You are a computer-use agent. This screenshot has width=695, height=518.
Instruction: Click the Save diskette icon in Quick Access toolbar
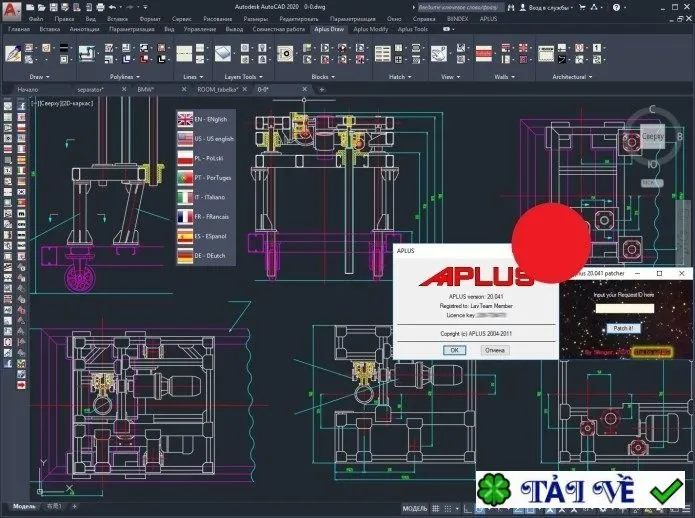pyautogui.click(x=53, y=7)
